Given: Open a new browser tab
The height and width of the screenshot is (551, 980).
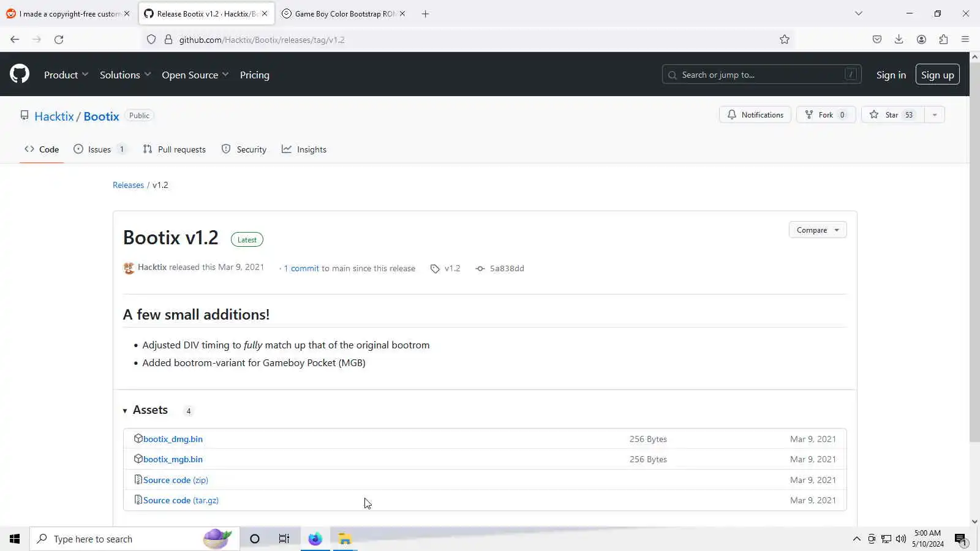Looking at the screenshot, I should (426, 13).
